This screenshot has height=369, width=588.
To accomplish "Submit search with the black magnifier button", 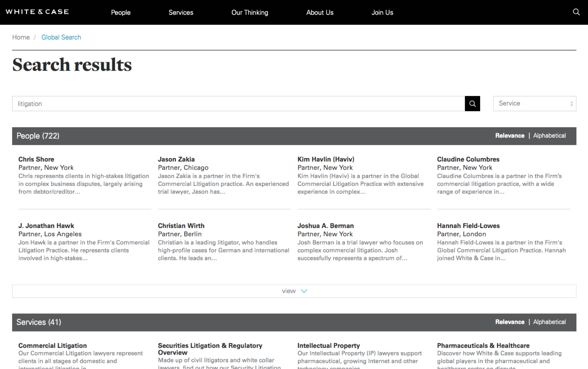I will tap(472, 103).
